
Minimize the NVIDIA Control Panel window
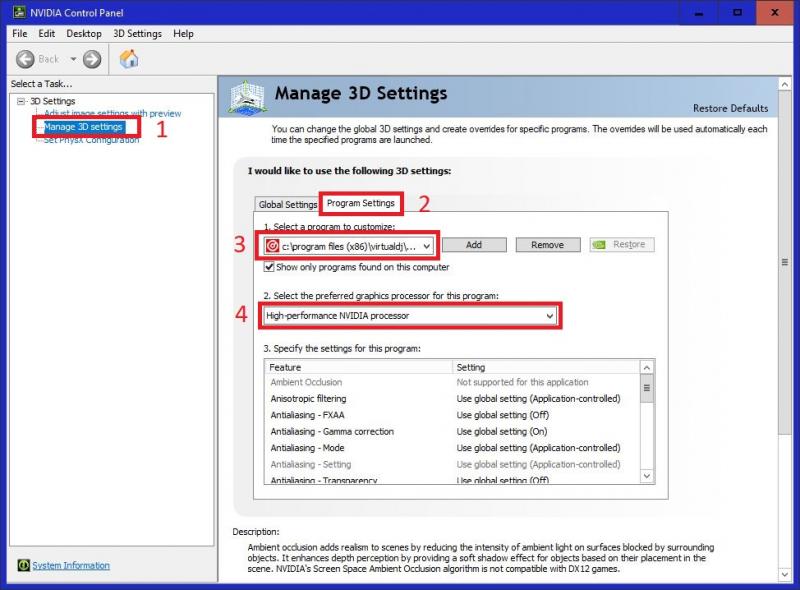click(699, 13)
